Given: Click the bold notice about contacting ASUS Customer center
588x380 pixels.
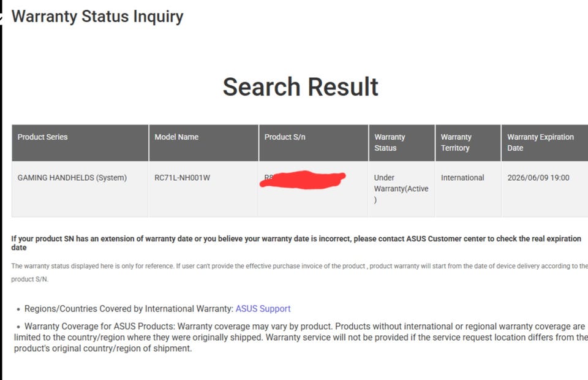Looking at the screenshot, I should 296,243.
